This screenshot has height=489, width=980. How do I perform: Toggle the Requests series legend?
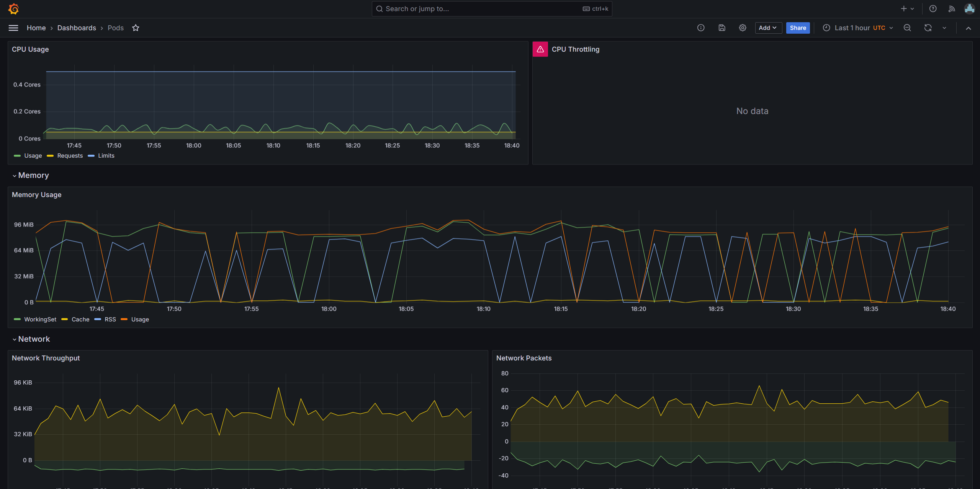70,156
